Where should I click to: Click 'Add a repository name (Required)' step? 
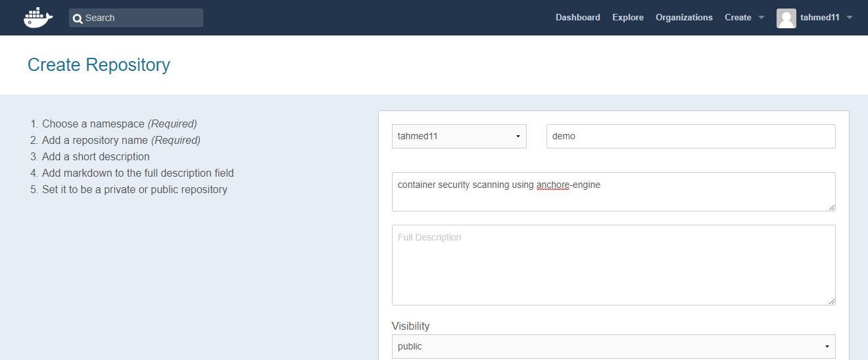click(x=121, y=140)
